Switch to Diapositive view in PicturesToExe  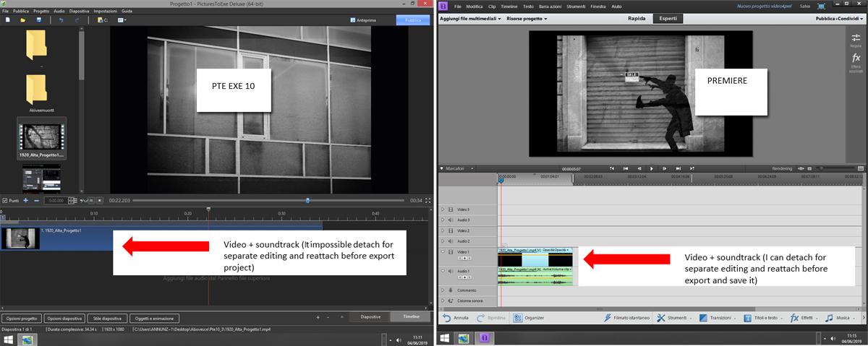[x=370, y=317]
